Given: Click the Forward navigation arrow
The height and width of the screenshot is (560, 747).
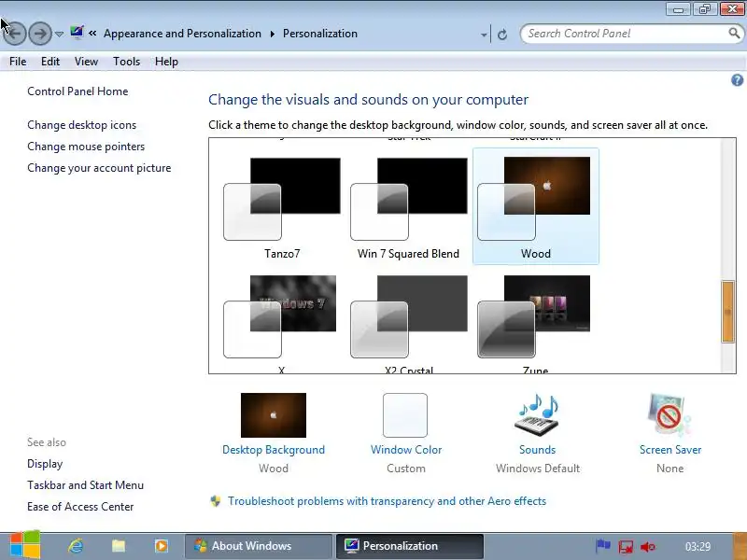Looking at the screenshot, I should click(x=40, y=34).
